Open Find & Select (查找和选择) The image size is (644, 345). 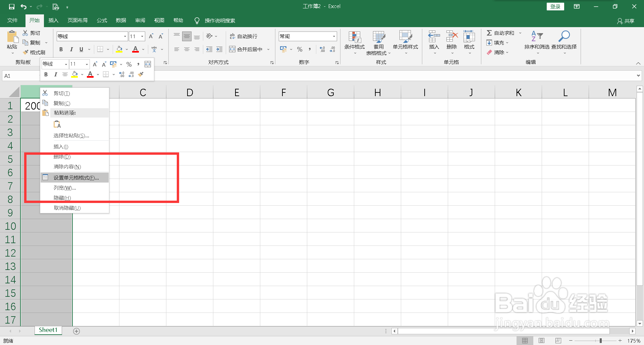coord(564,43)
